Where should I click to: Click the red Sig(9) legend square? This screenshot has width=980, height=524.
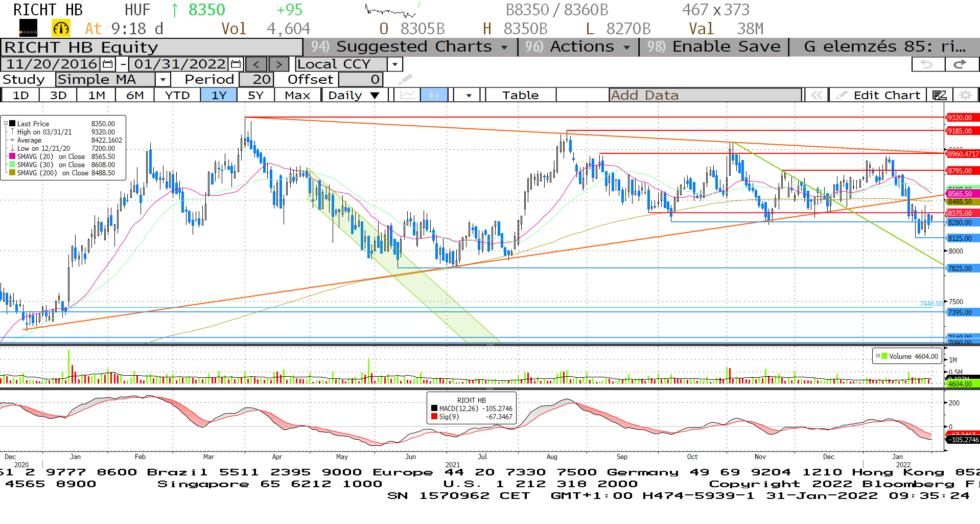[x=434, y=417]
